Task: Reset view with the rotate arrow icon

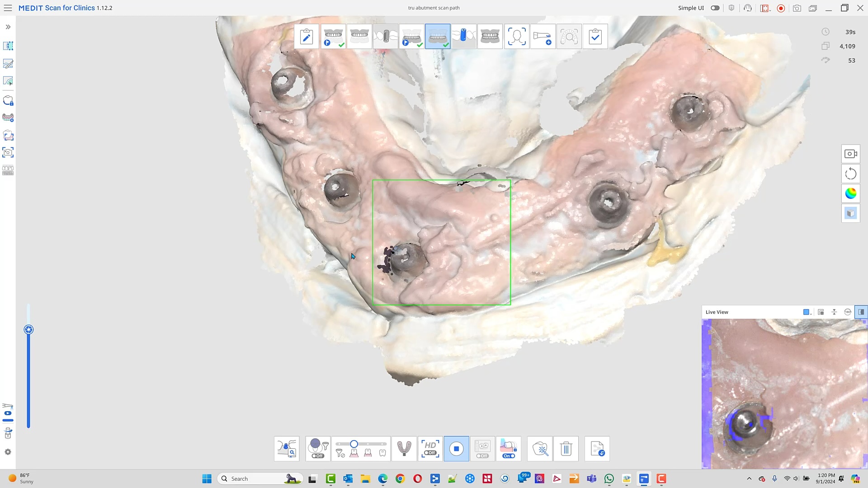Action: pyautogui.click(x=850, y=174)
